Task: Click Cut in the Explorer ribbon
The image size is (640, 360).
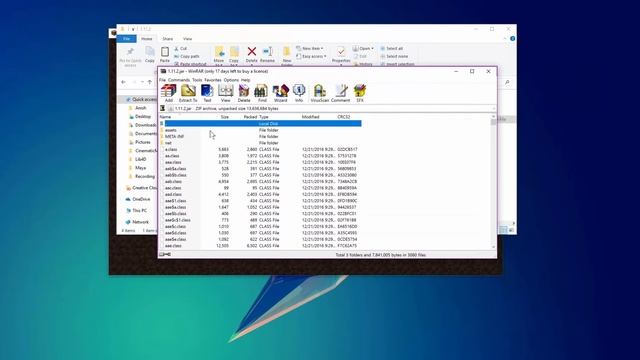Action: [180, 49]
